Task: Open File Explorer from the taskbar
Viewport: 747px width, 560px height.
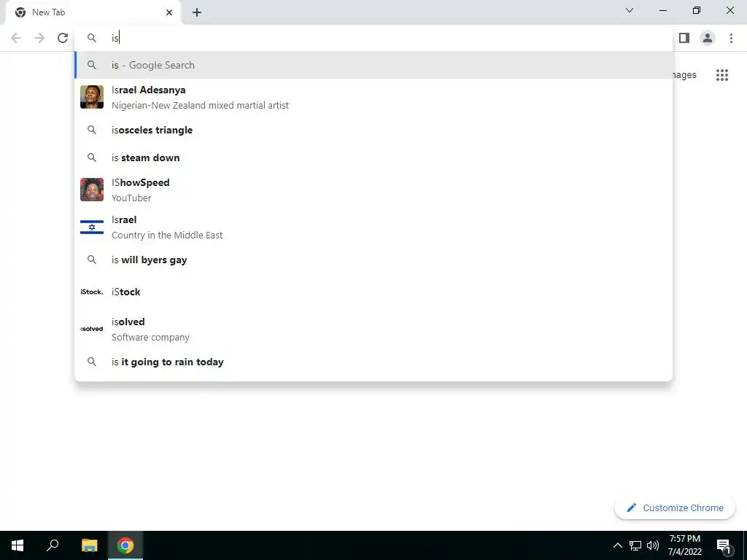Action: point(89,545)
